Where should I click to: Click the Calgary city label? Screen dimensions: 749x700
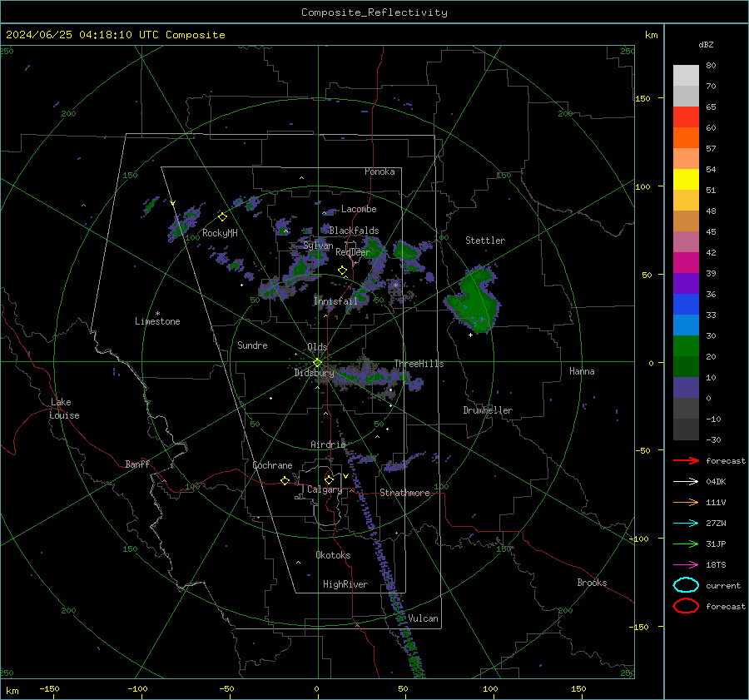tap(325, 489)
